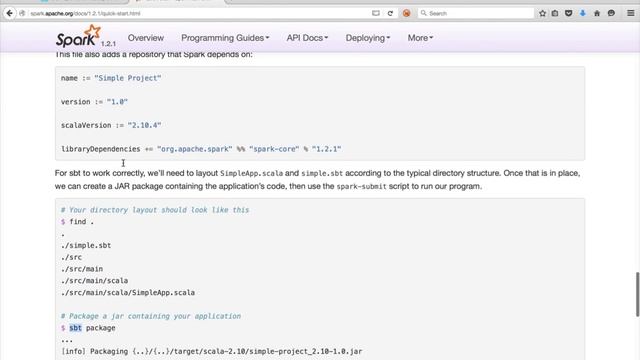Show bookmarks list clipboard icon
640x360 pixels.
click(x=555, y=13)
